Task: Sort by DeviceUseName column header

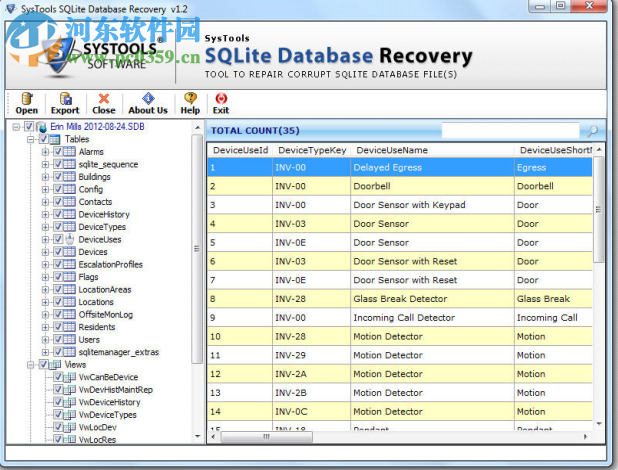Action: [x=432, y=150]
